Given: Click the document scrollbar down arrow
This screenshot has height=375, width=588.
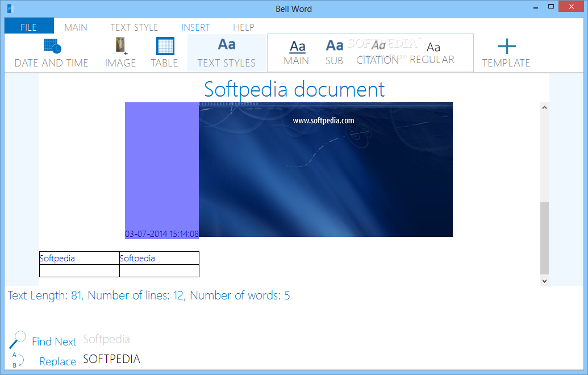Looking at the screenshot, I should pyautogui.click(x=544, y=281).
